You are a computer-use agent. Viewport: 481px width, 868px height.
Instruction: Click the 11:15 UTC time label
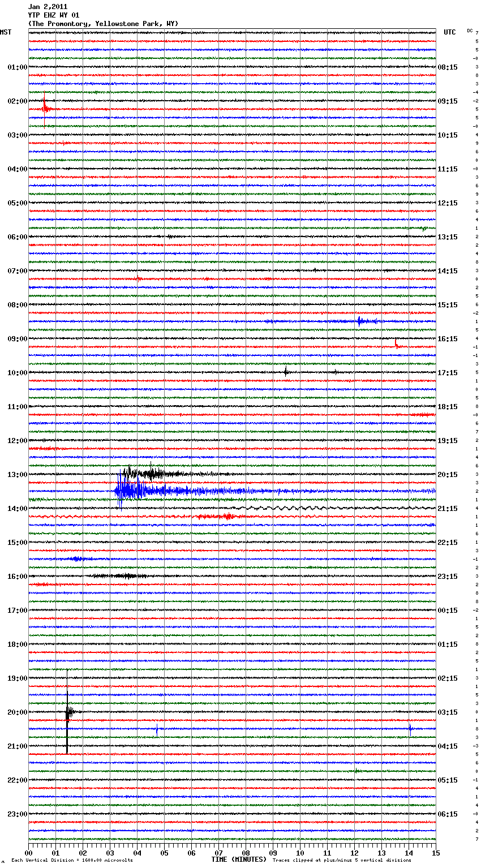click(448, 169)
